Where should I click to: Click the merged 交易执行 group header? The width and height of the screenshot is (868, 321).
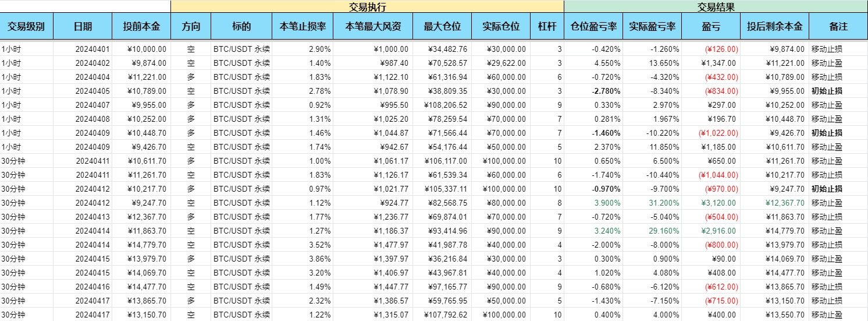[x=368, y=7]
